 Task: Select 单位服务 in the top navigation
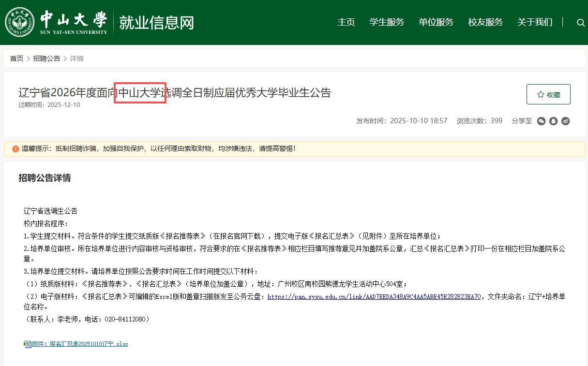(436, 22)
